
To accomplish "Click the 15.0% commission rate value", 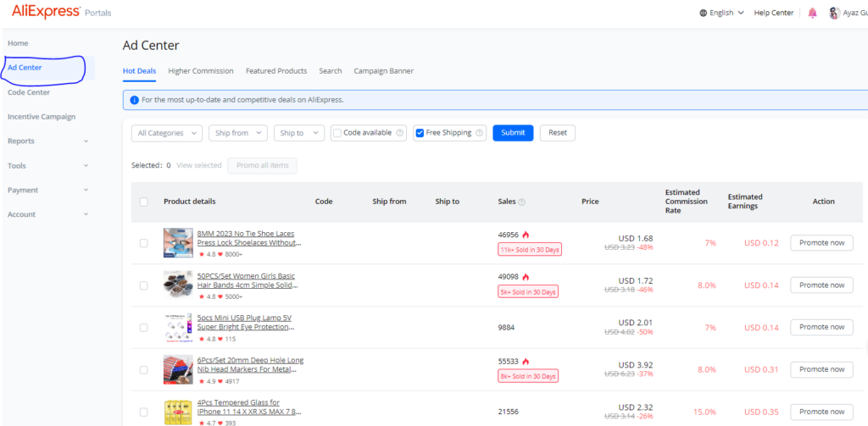I will click(x=704, y=412).
